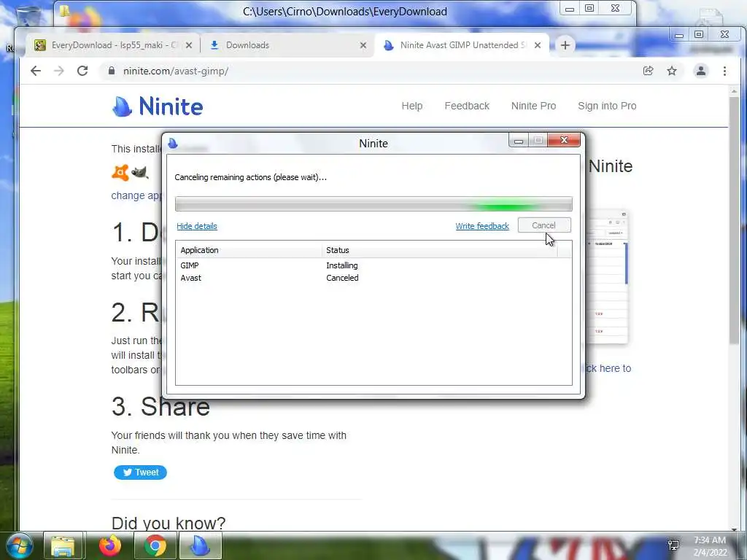747x560 pixels.
Task: Open Chrome from the taskbar
Action: tap(155, 545)
